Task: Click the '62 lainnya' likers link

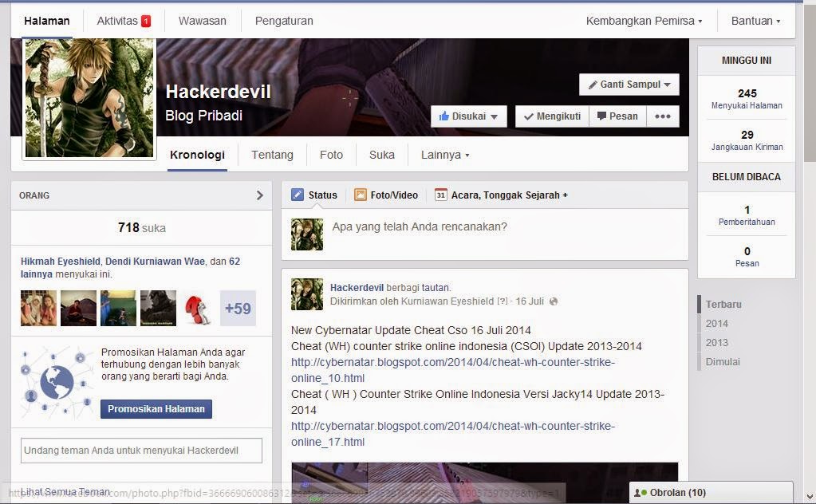Action: tap(130, 268)
